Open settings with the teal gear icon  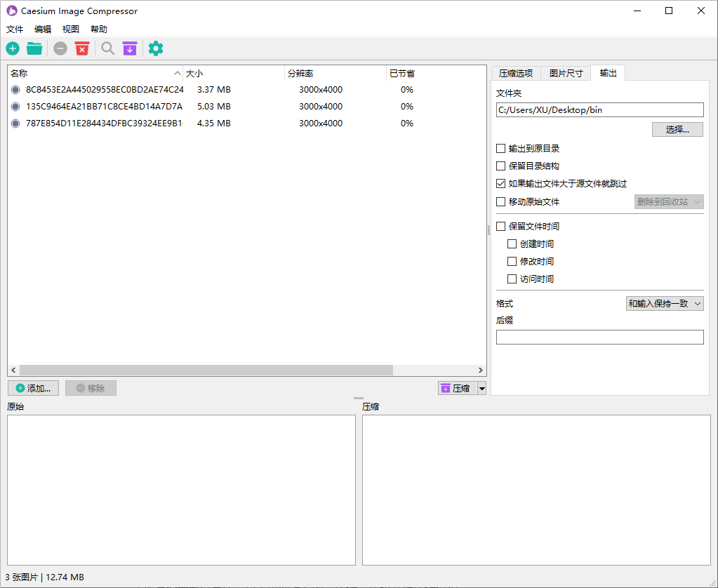coord(156,48)
